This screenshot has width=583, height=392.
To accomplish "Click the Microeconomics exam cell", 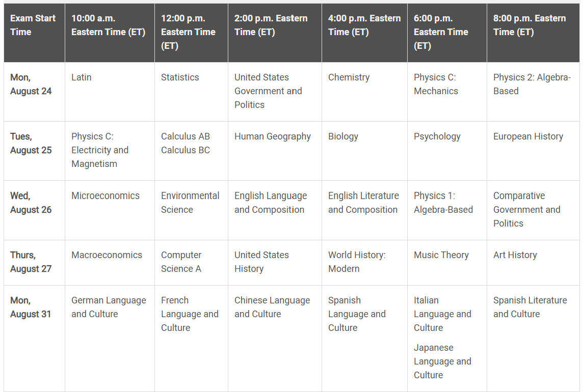I will 105,196.
